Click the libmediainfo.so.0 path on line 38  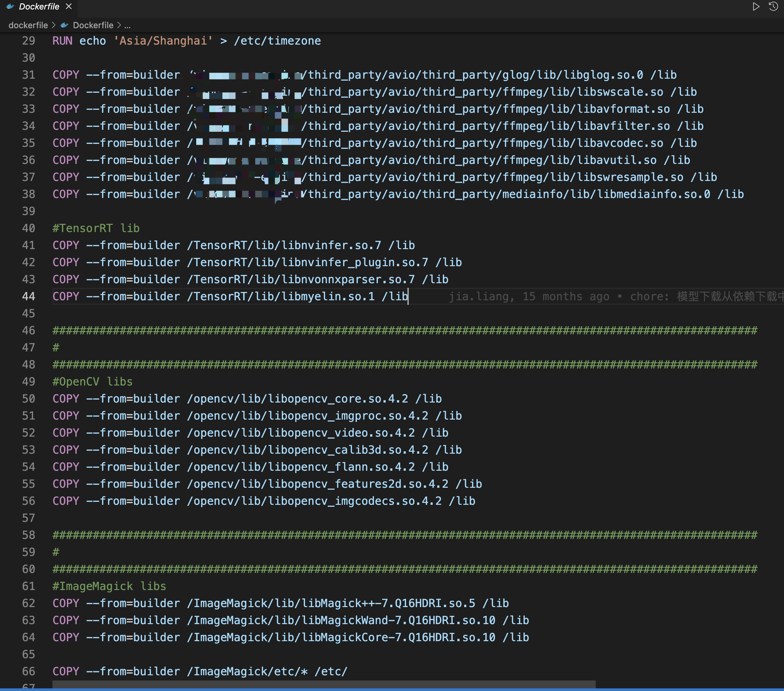click(x=449, y=194)
